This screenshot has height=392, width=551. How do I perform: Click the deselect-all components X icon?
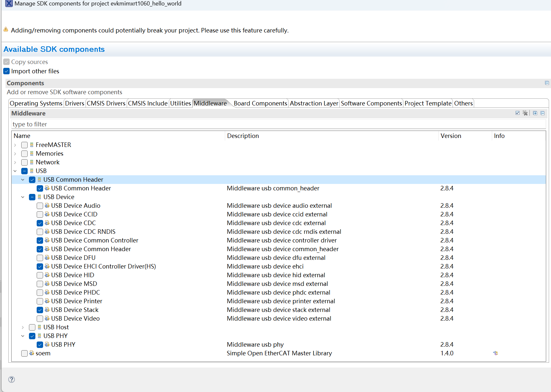[525, 113]
